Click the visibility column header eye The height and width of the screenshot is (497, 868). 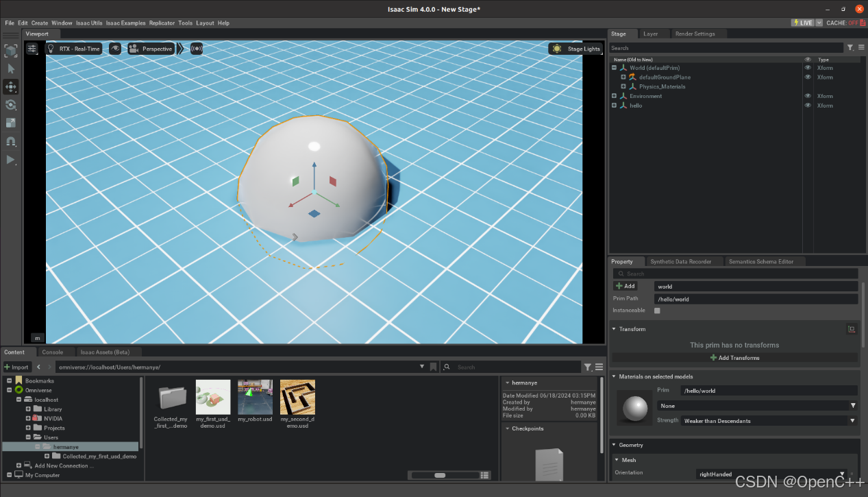[x=808, y=60]
